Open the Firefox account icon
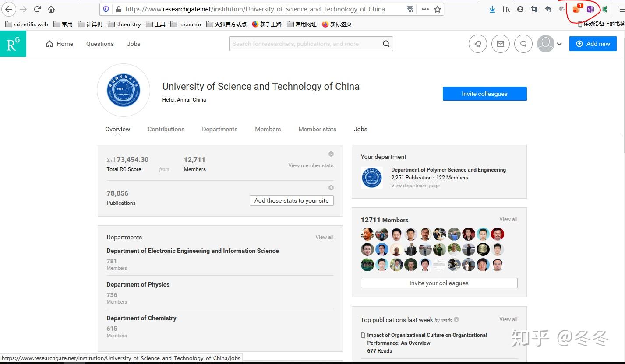Screen dimensions: 625x364 click(520, 9)
